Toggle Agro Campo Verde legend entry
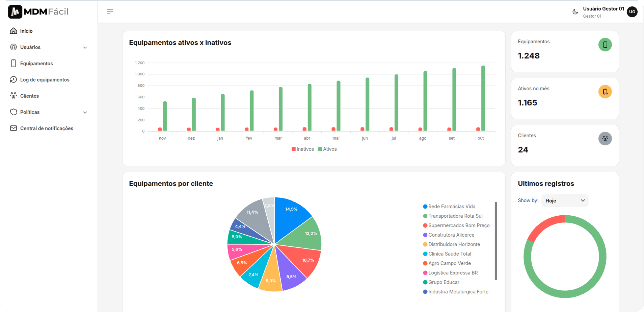This screenshot has height=312, width=644. coord(447,263)
